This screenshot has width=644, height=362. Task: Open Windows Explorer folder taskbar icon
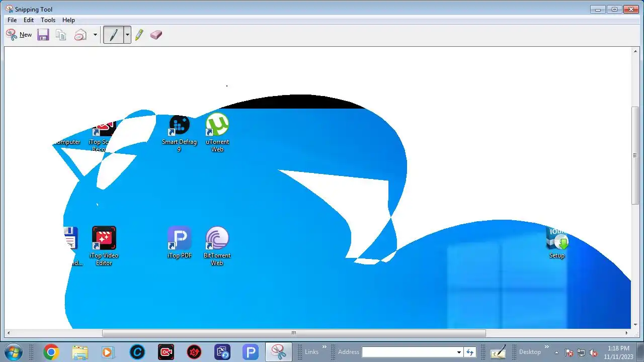[80, 352]
